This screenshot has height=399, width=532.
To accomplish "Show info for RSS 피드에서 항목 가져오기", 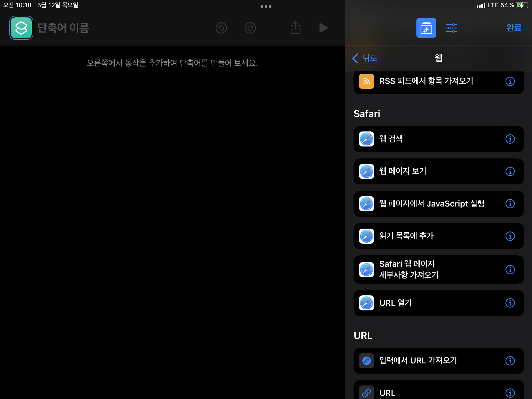I will pyautogui.click(x=510, y=81).
